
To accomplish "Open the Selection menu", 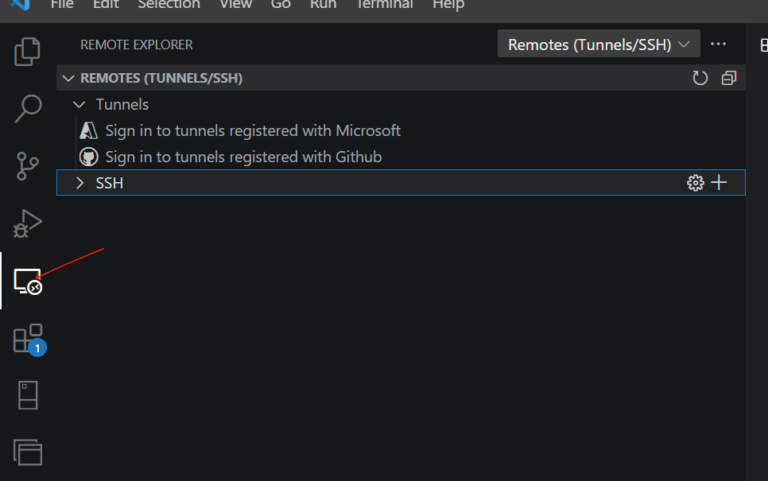I will click(168, 5).
